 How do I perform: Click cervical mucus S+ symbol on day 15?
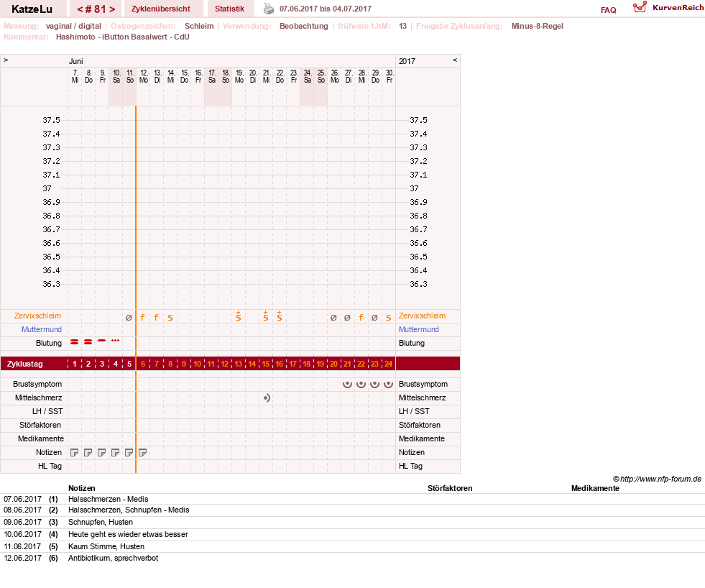(x=266, y=316)
